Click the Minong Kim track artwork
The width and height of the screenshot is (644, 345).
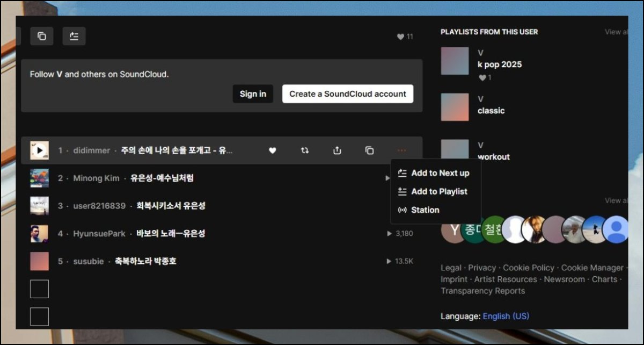(39, 178)
